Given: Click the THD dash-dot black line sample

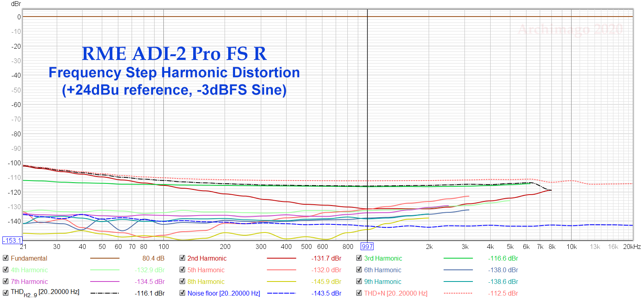Looking at the screenshot, I should pyautogui.click(x=105, y=293).
